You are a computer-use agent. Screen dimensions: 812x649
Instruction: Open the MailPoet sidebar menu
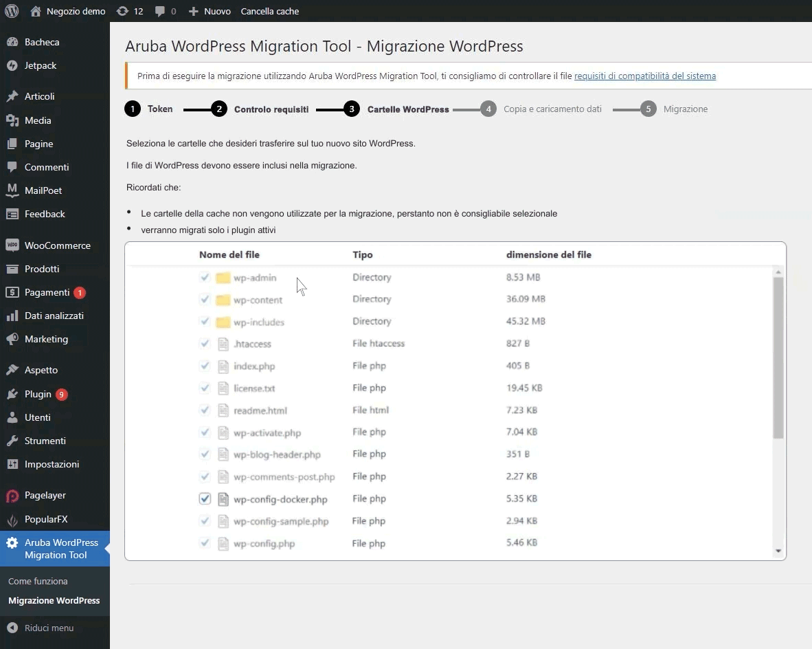click(x=43, y=190)
